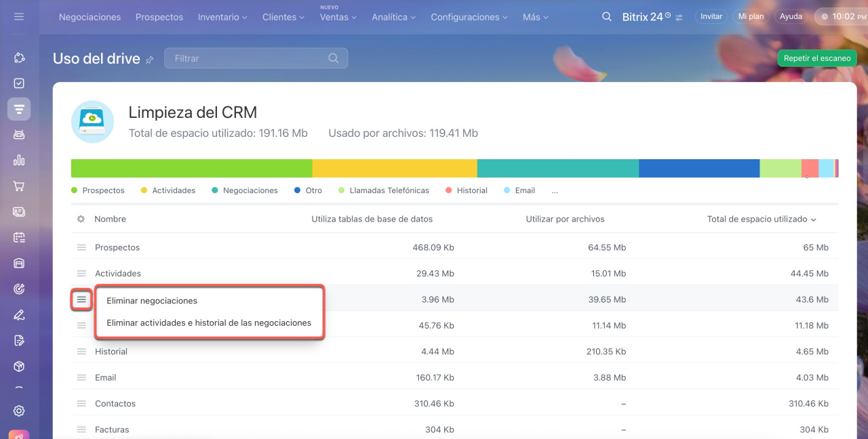The width and height of the screenshot is (868, 439).
Task: Choose Eliminar actividades e historial de las negociaciones
Action: pyautogui.click(x=209, y=323)
